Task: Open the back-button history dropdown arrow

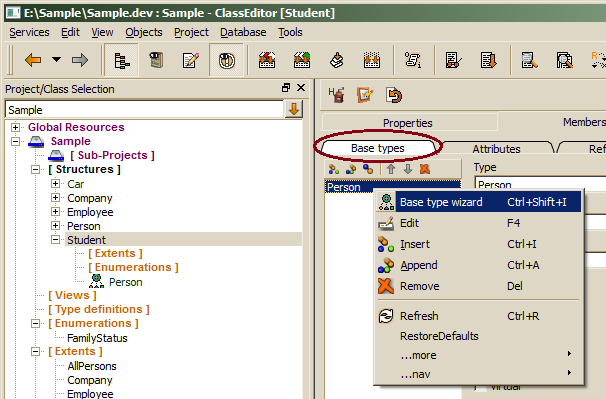Action: 56,60
